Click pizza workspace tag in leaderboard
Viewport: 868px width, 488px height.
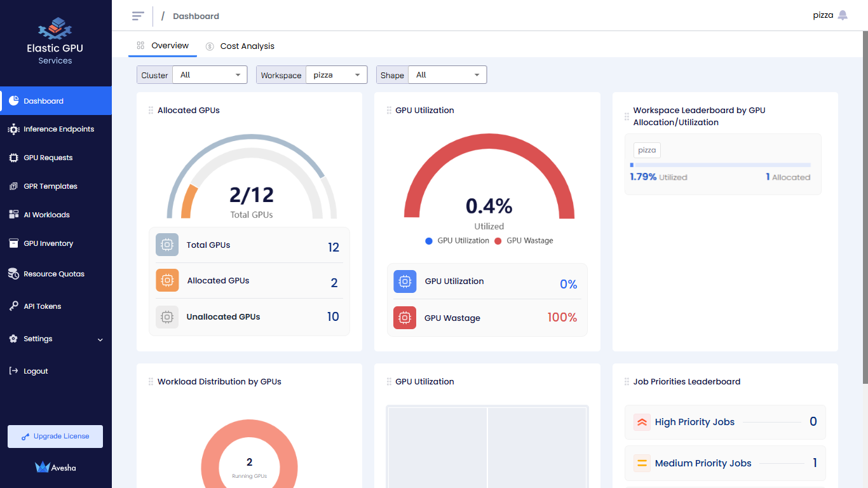[x=647, y=151]
